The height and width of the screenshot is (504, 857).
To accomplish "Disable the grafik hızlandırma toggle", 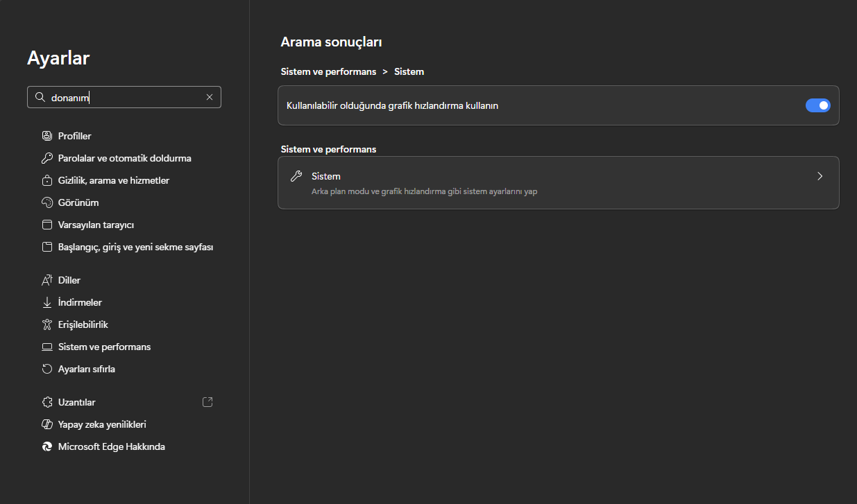I will (x=817, y=105).
